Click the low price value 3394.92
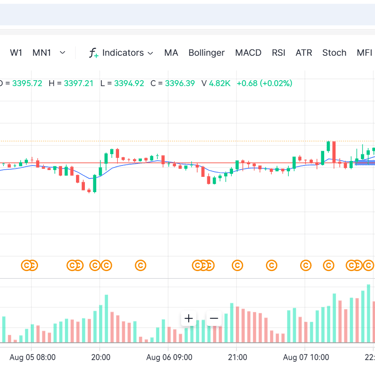375x366 pixels. (129, 83)
